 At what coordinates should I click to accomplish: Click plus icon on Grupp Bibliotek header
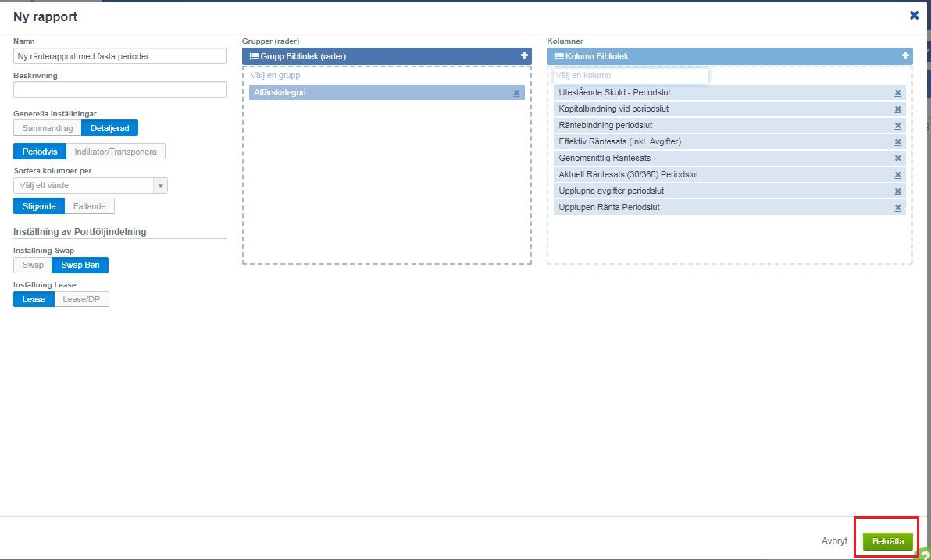[524, 55]
